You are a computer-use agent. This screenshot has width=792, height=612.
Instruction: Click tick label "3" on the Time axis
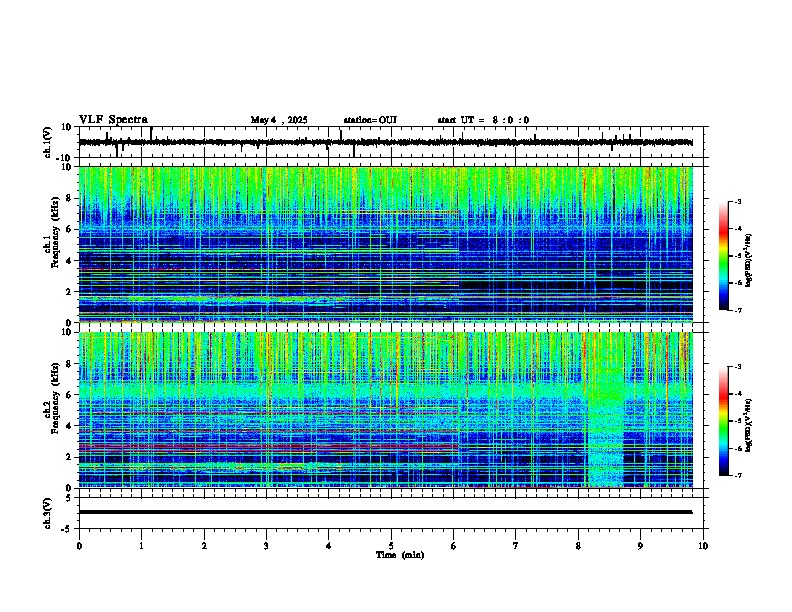[266, 546]
